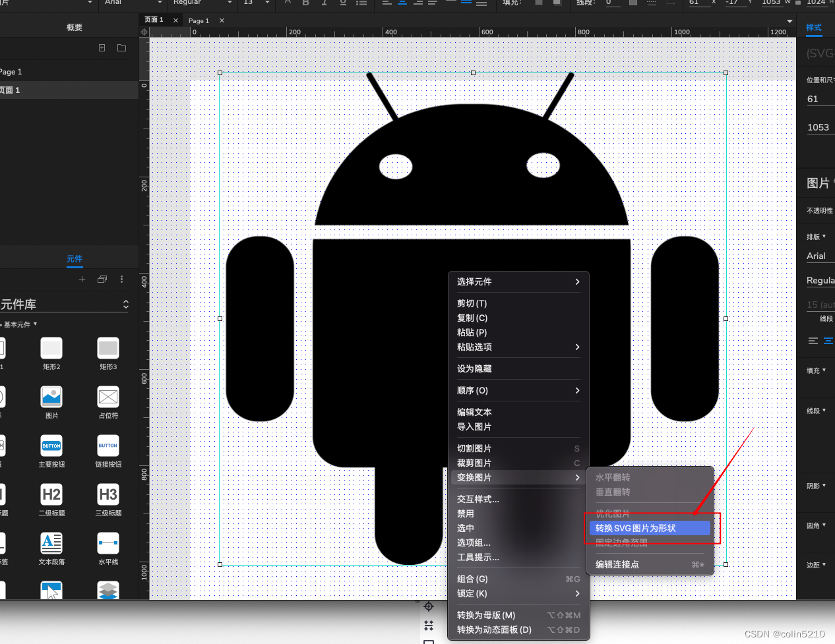Select 编辑连接点 in submenu
Viewport: 835px width, 644px height.
pos(650,564)
